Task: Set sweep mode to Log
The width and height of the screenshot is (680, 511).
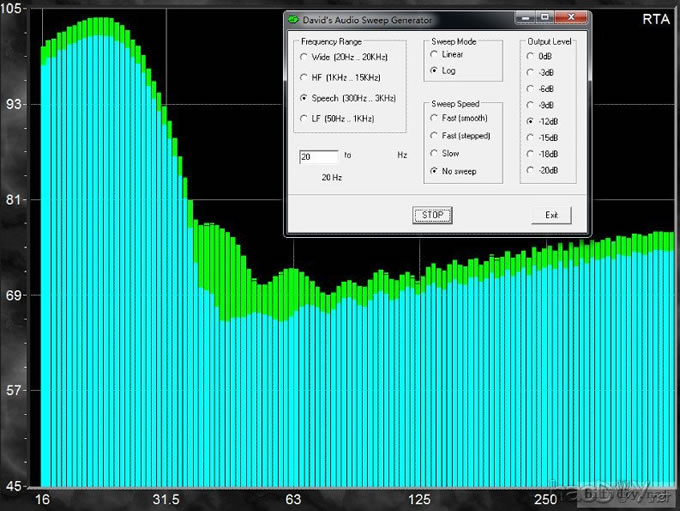Action: point(433,71)
